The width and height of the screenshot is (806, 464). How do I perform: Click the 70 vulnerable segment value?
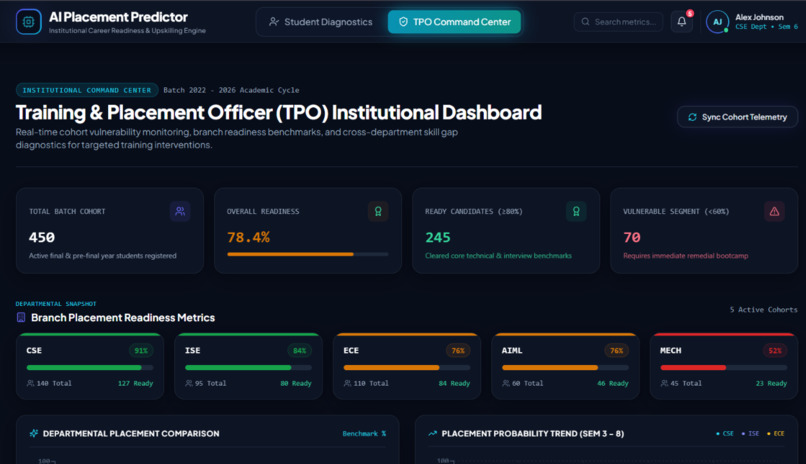(632, 237)
